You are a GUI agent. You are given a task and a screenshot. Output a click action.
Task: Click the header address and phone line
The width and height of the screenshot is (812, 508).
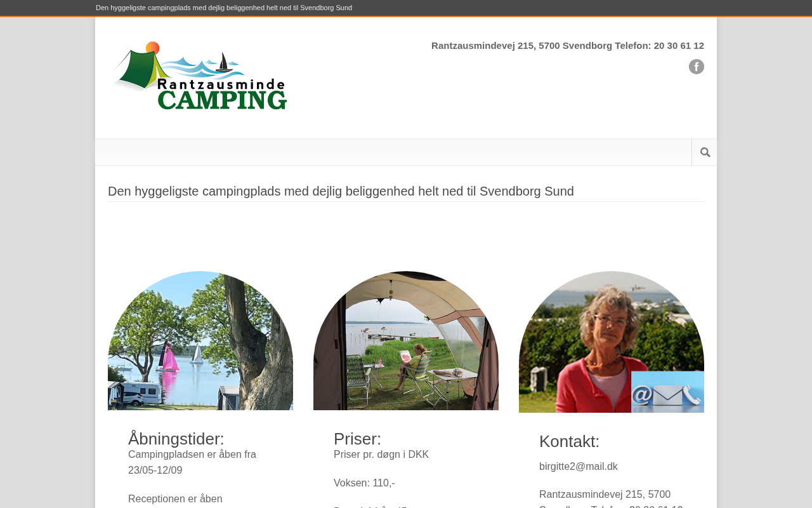568,46
